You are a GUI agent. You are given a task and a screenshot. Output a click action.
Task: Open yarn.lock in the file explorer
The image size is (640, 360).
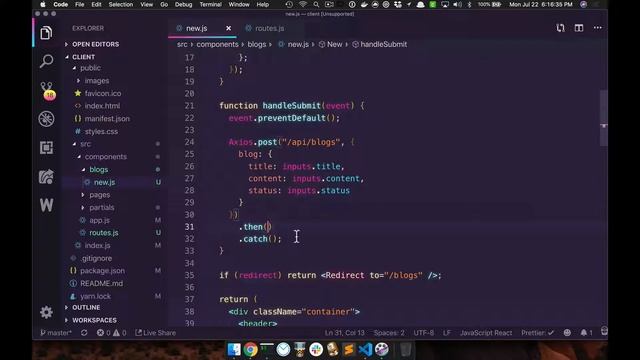click(95, 296)
